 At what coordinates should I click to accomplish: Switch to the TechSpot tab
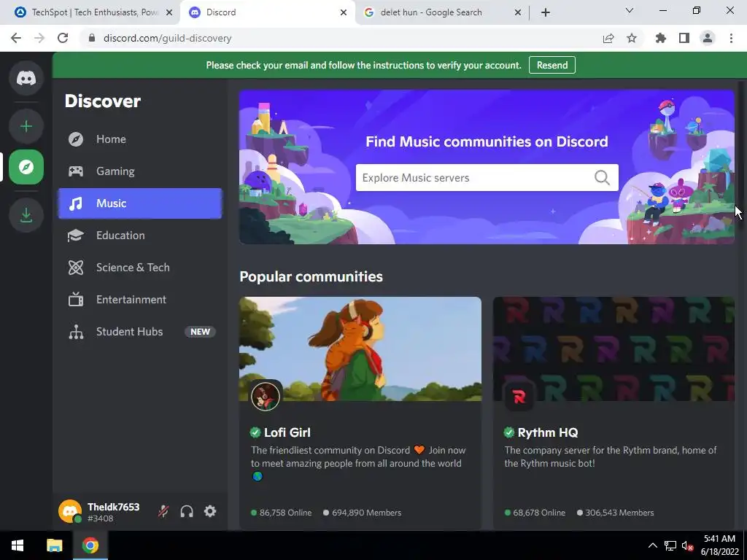(90, 12)
